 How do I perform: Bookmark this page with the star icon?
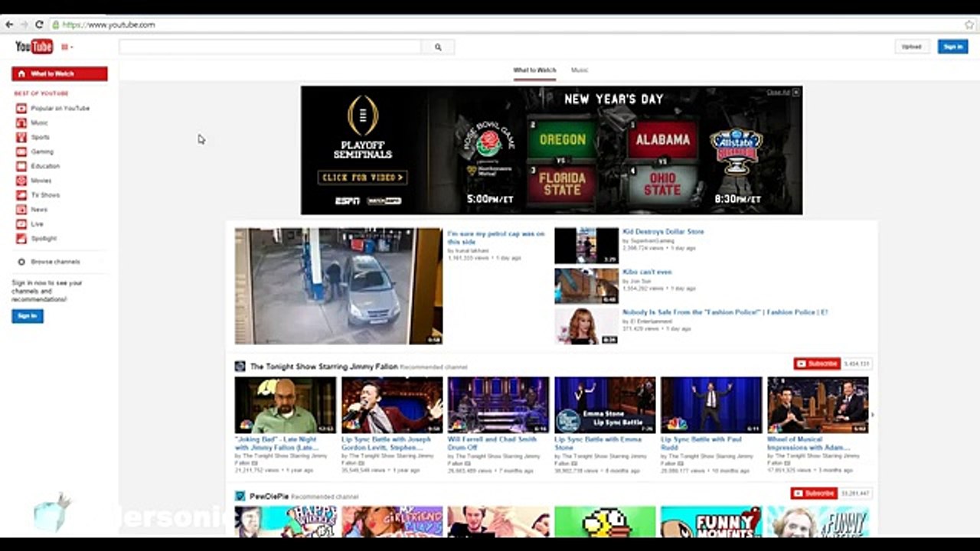[x=969, y=24]
